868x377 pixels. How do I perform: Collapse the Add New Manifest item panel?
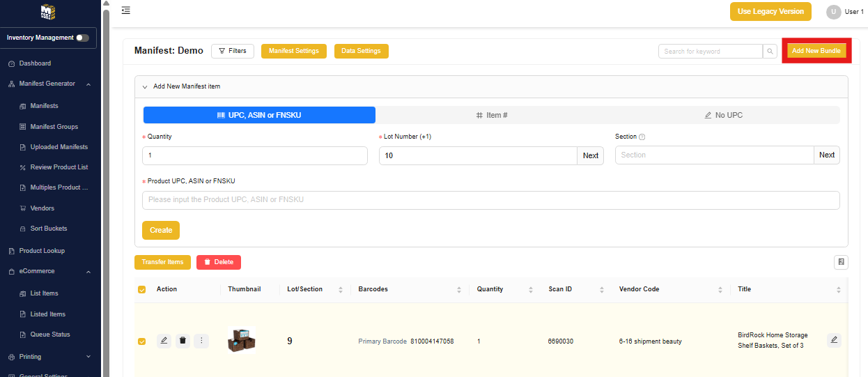[x=145, y=87]
